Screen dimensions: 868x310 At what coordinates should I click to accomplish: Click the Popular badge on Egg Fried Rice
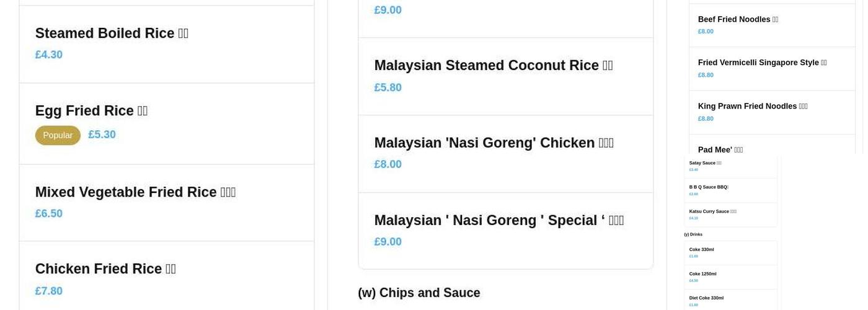pyautogui.click(x=58, y=135)
